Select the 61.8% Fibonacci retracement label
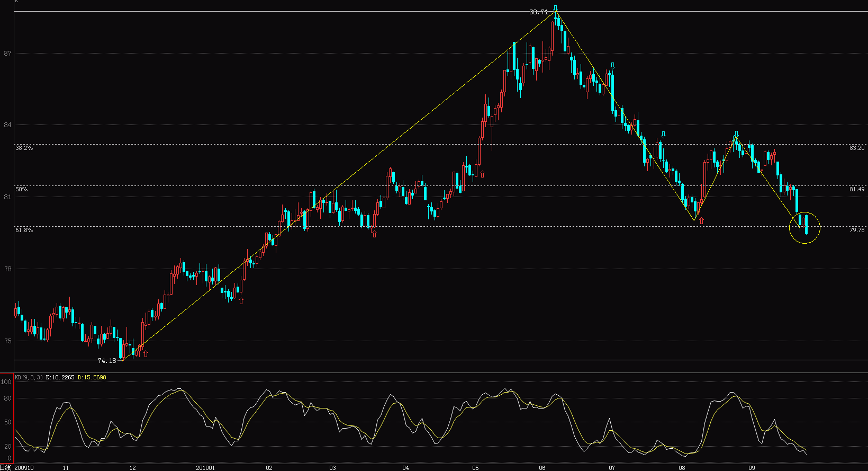The width and height of the screenshot is (868, 471). [x=24, y=230]
